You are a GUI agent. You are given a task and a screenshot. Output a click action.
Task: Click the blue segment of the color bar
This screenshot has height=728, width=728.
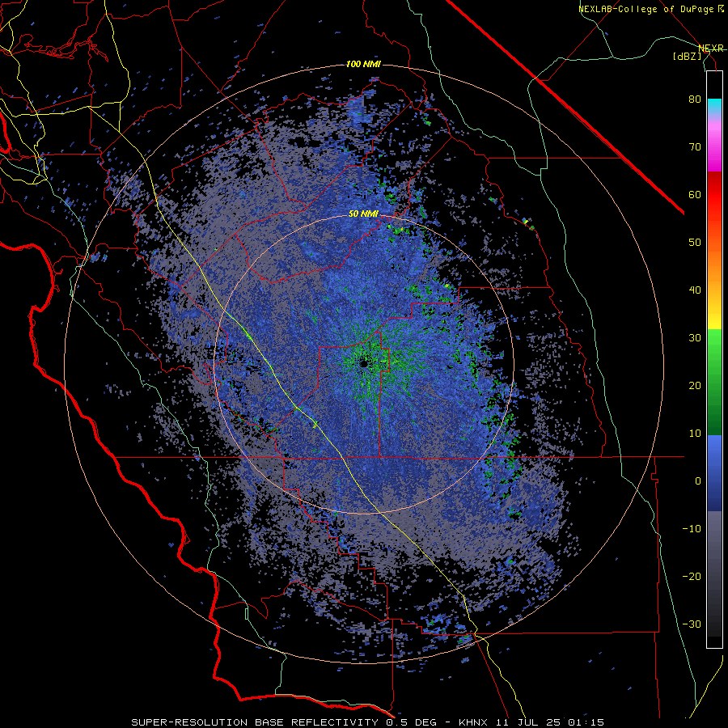tap(714, 473)
